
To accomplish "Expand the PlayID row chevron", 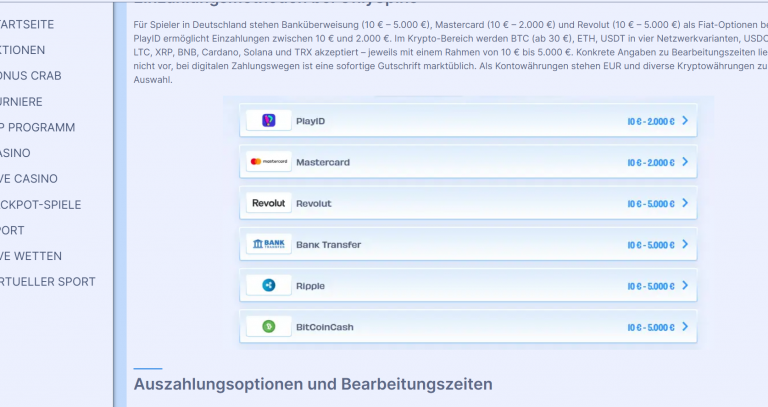I will point(685,120).
